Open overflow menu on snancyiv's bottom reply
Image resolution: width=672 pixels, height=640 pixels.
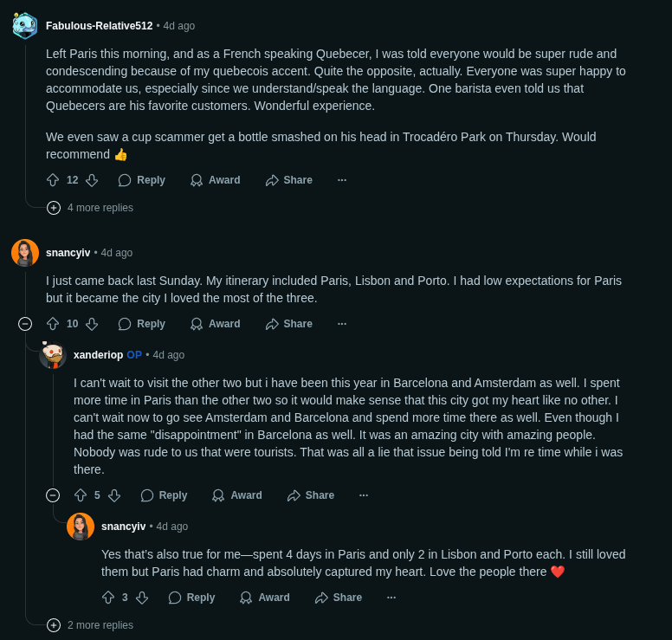click(x=391, y=598)
